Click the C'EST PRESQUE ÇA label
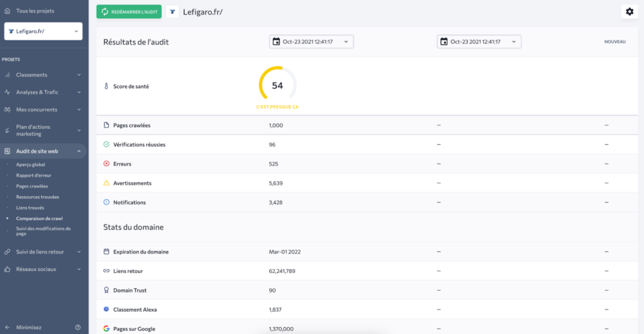Image resolution: width=644 pixels, height=334 pixels. coord(277,107)
